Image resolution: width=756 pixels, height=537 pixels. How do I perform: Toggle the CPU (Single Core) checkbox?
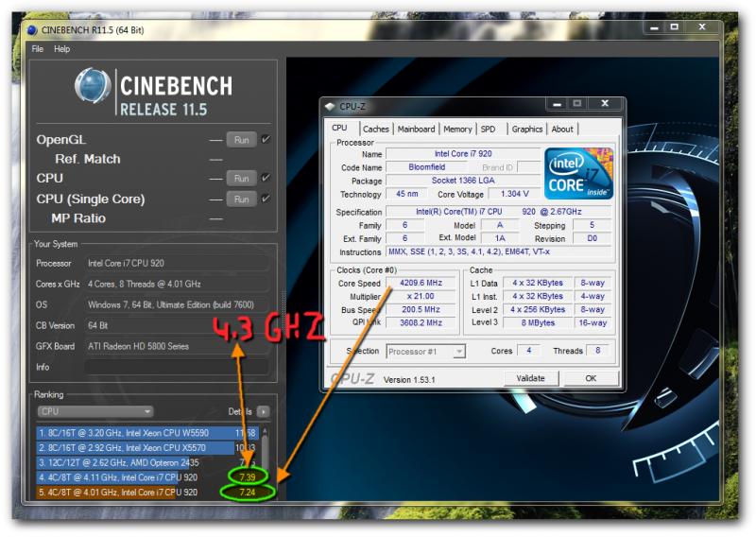coord(266,199)
